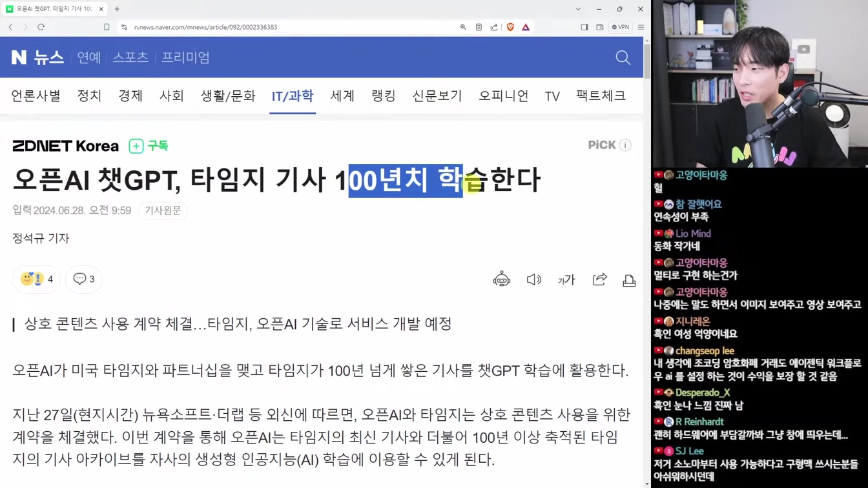
Task: Open zoom magnifier icon in address bar
Action: coord(463,27)
